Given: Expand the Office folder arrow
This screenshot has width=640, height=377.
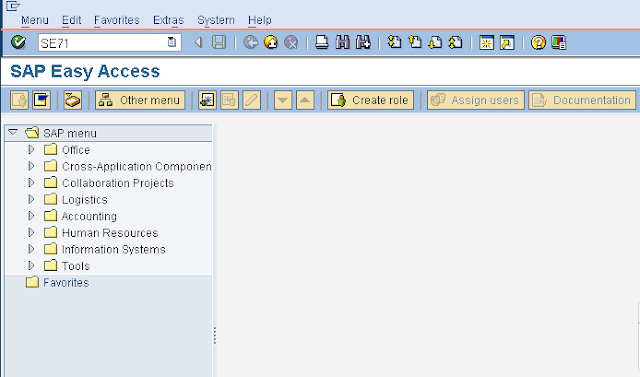Looking at the screenshot, I should point(31,149).
